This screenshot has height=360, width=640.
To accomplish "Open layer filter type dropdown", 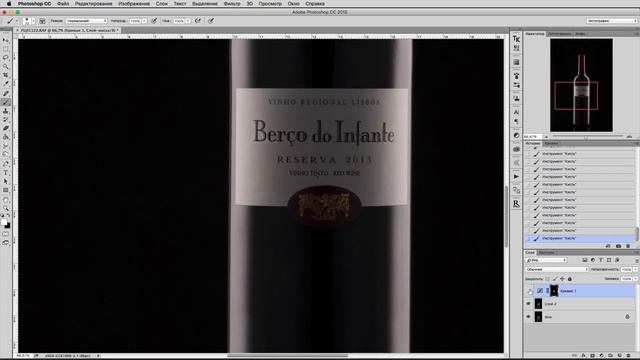I will click(546, 260).
